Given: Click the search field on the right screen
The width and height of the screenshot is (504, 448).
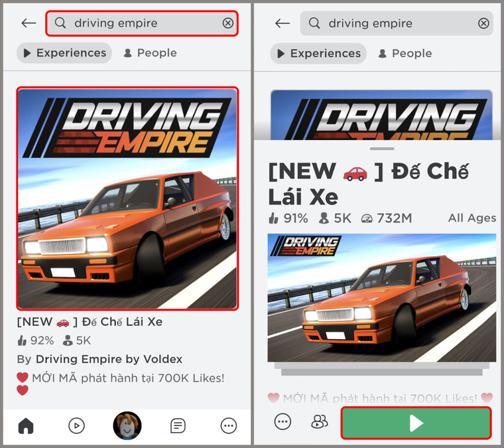Looking at the screenshot, I should click(x=396, y=23).
